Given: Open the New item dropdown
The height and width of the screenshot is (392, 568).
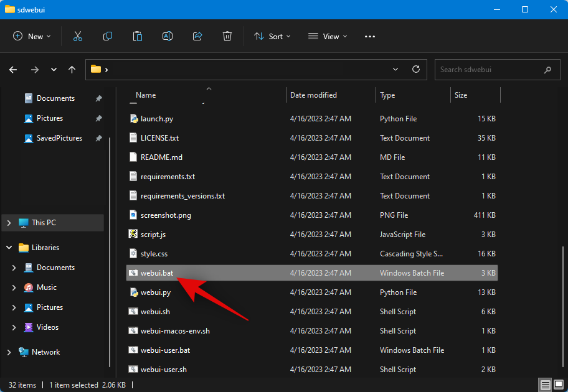Looking at the screenshot, I should 32,37.
